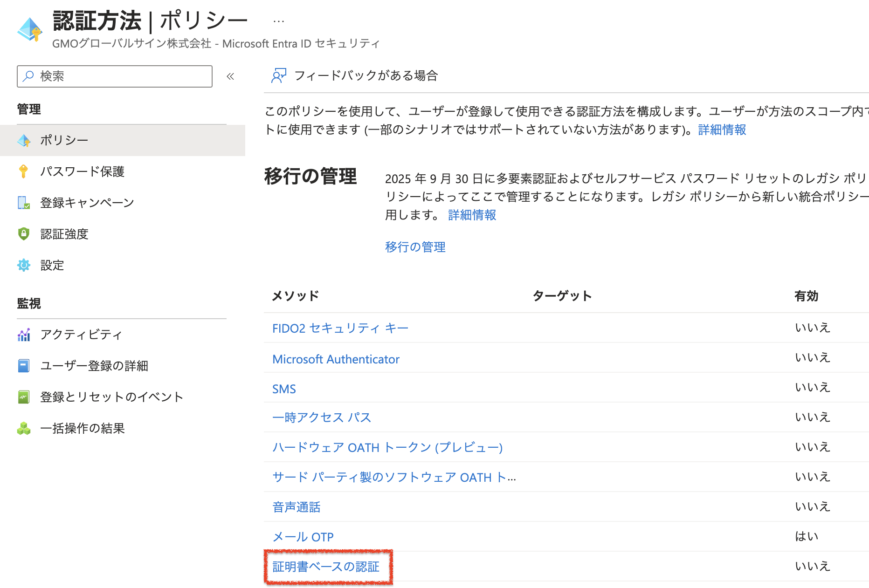Open FIDO2 セキュリティ キー method
This screenshot has width=869, height=588.
pos(340,328)
